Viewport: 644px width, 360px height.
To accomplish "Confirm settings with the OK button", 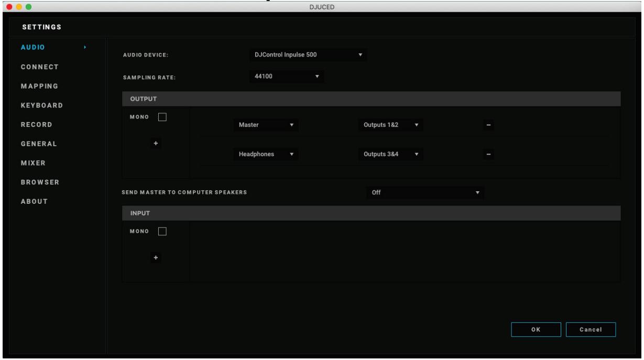I will 536,330.
